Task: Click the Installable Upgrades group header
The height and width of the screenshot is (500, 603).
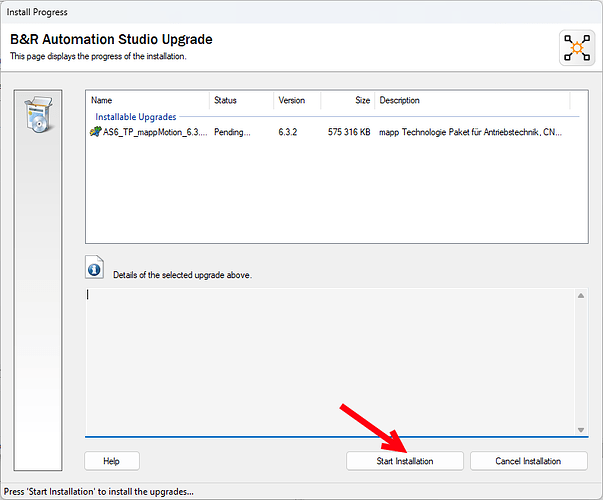Action: pos(136,117)
